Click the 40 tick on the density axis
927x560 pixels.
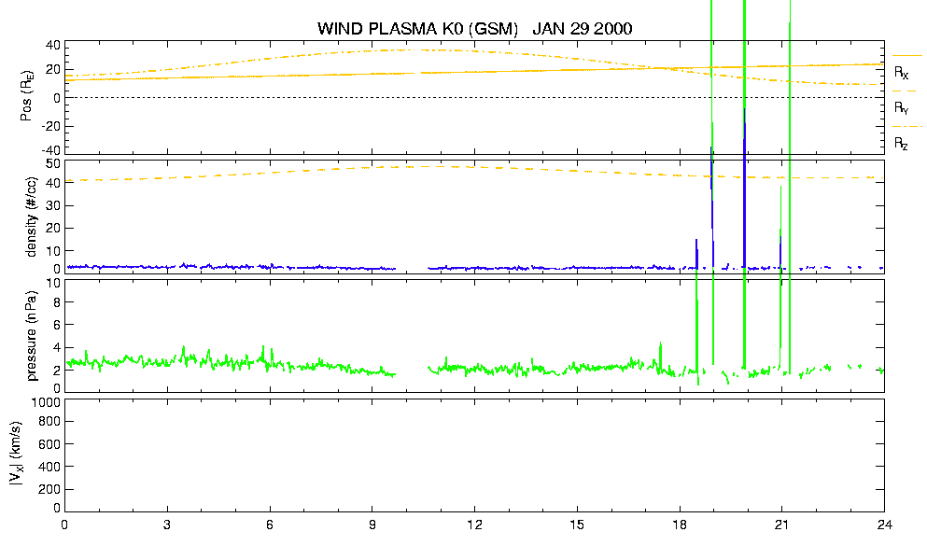pos(52,183)
